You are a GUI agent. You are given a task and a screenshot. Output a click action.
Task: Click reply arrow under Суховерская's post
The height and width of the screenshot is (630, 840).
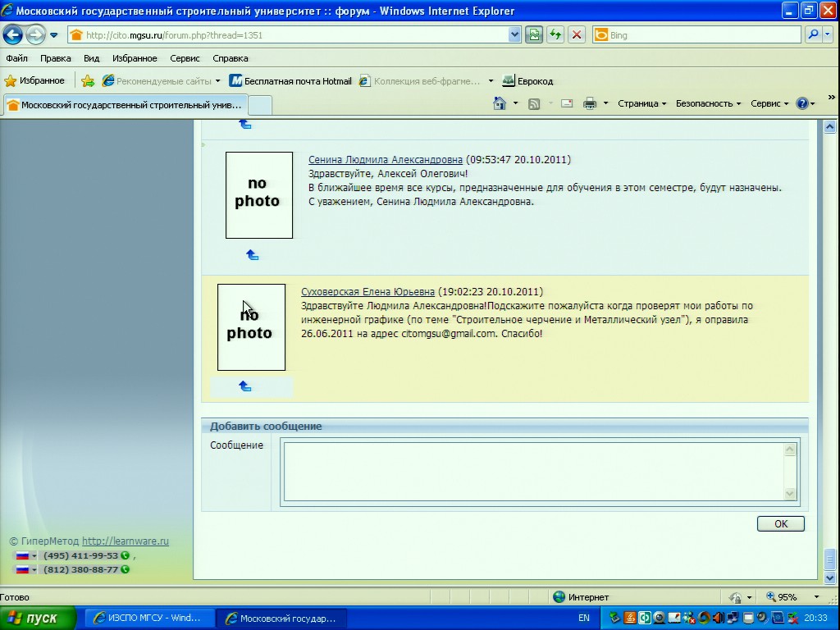click(244, 386)
